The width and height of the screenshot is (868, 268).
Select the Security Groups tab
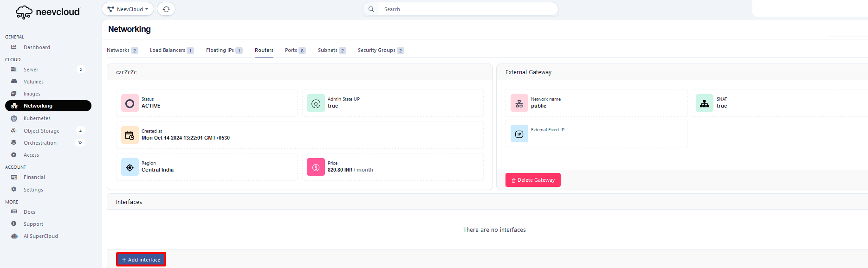pos(376,50)
